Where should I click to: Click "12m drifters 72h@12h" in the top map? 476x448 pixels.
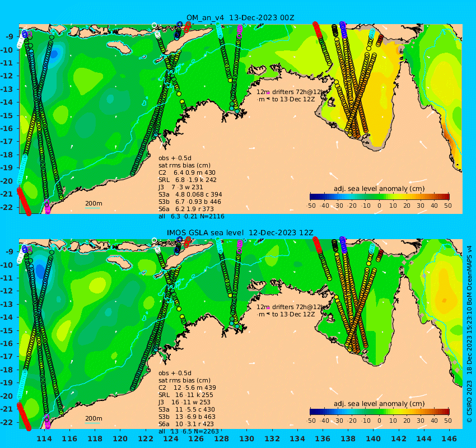291,92
